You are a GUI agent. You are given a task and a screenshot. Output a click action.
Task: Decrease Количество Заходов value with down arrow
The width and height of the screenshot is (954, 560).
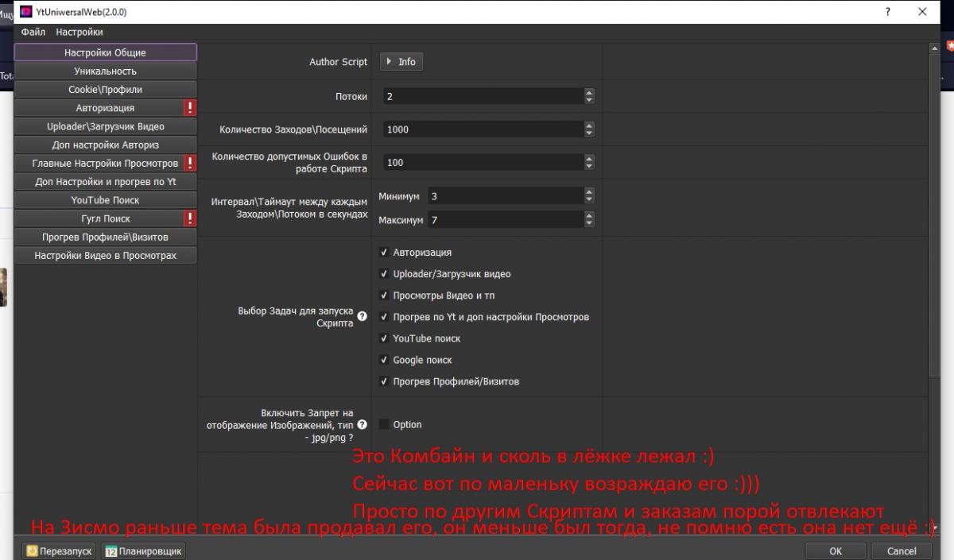pyautogui.click(x=589, y=133)
